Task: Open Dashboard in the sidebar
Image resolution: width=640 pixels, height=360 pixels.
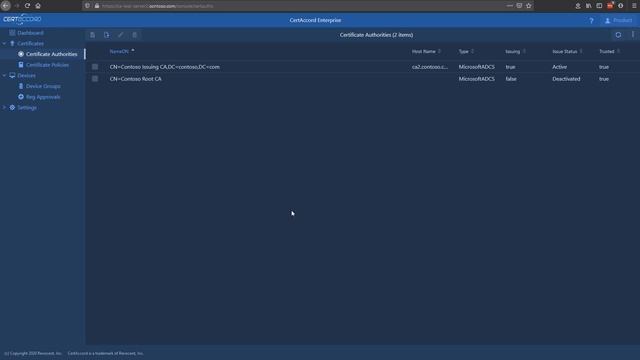Action: pyautogui.click(x=30, y=33)
